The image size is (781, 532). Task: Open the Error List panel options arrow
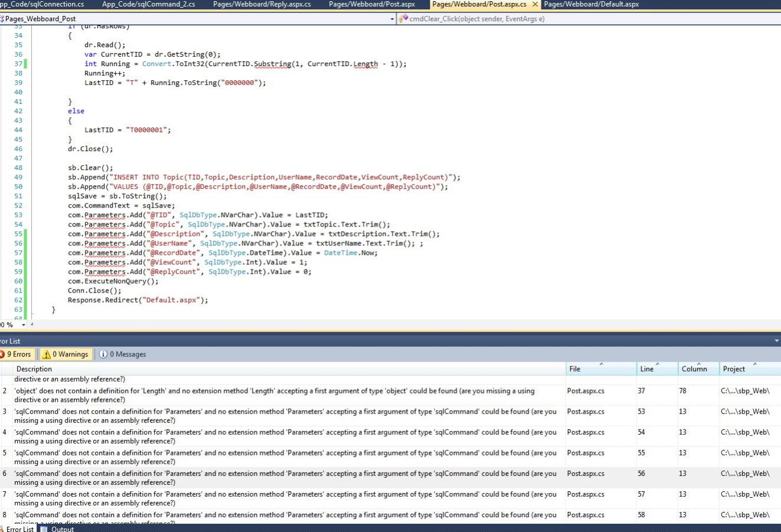click(x=776, y=341)
